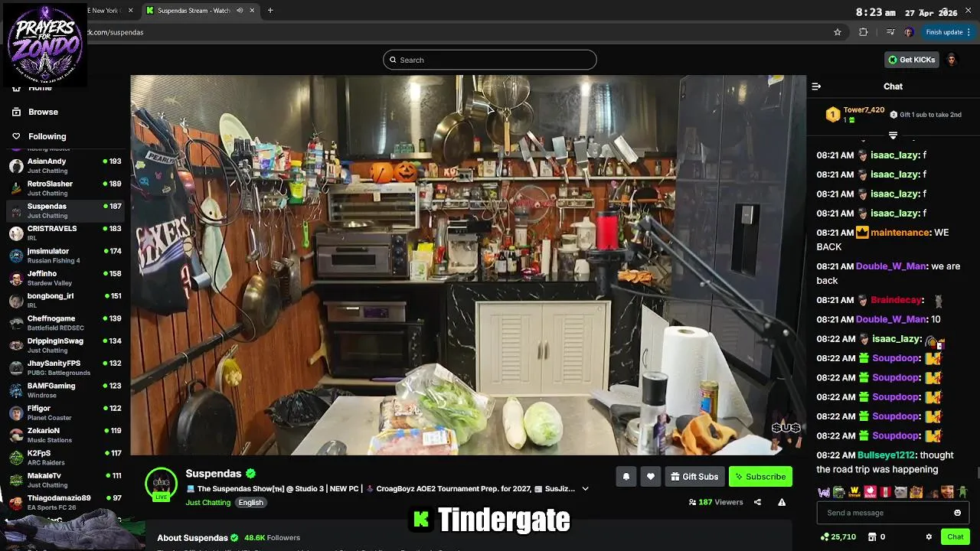Image resolution: width=980 pixels, height=551 pixels.
Task: Open RetroSlasher channel in sidebar
Action: click(x=64, y=188)
